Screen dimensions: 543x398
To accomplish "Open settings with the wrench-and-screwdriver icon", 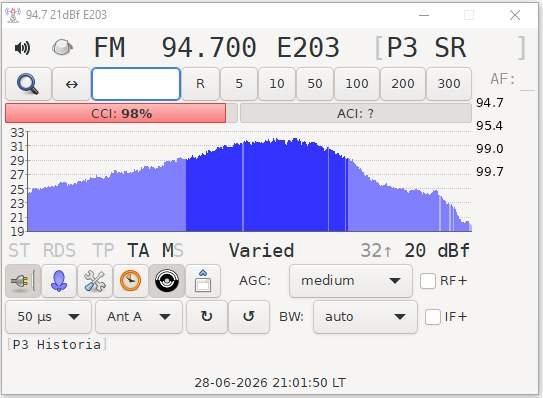I will (95, 281).
